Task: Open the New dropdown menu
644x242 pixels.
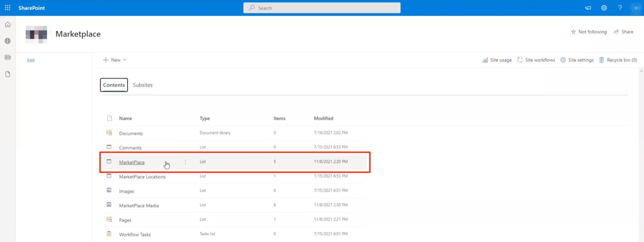Action: point(114,60)
